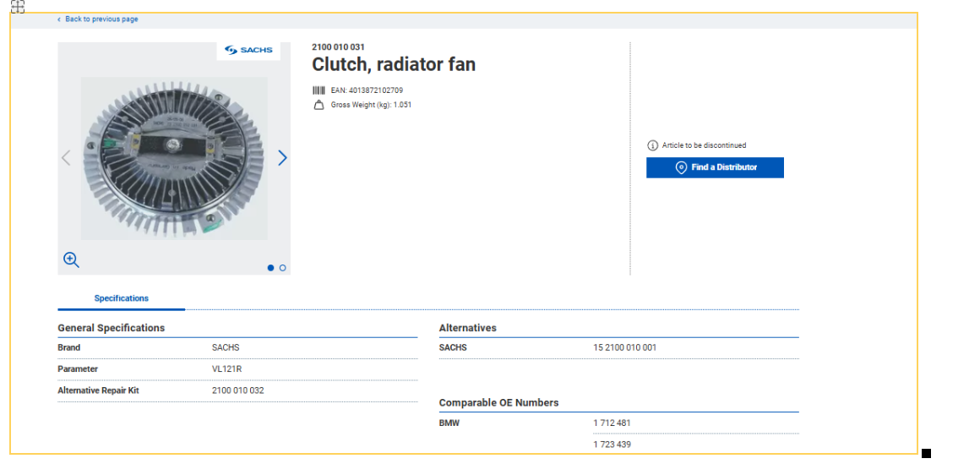The image size is (980, 464).
Task: Select the second image carousel dot
Action: pyautogui.click(x=282, y=268)
